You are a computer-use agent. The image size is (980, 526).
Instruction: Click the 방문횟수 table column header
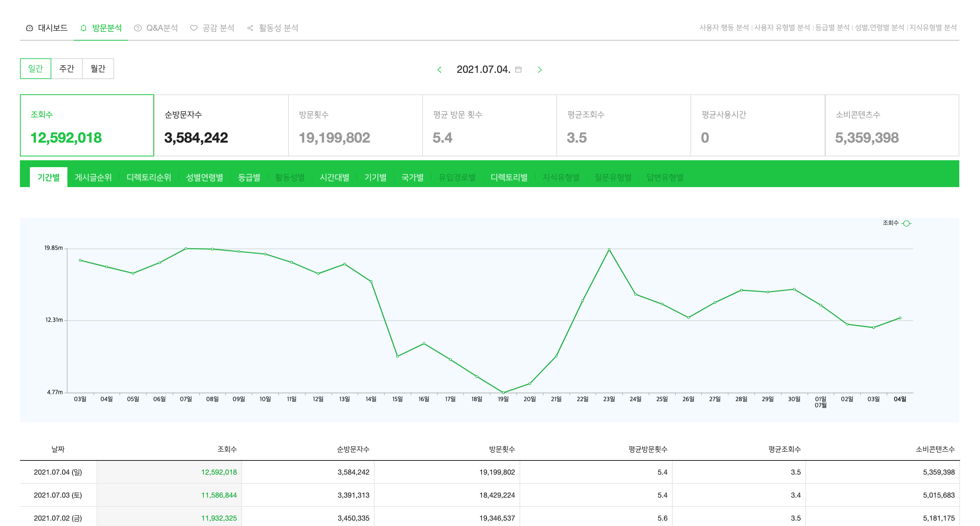502,449
